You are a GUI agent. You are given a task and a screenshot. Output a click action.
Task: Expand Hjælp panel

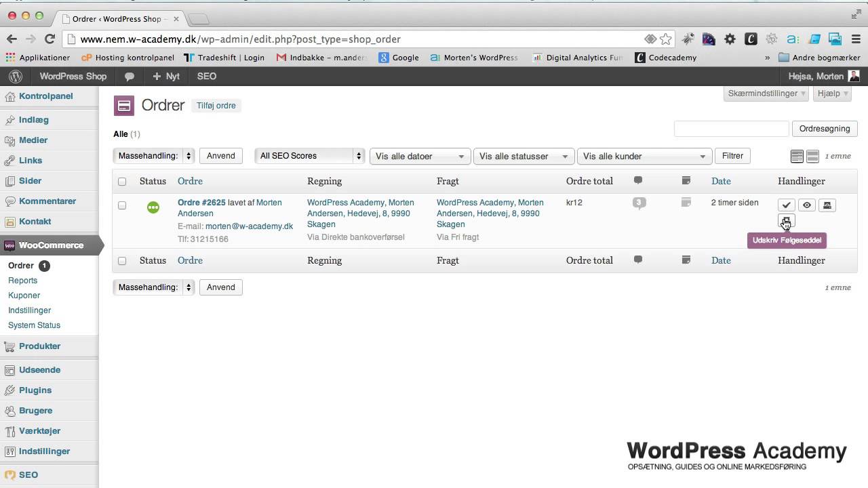pyautogui.click(x=833, y=94)
